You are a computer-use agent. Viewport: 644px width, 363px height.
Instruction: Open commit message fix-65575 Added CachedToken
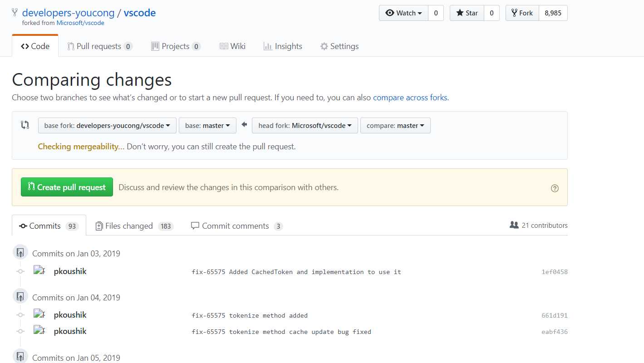[296, 272]
